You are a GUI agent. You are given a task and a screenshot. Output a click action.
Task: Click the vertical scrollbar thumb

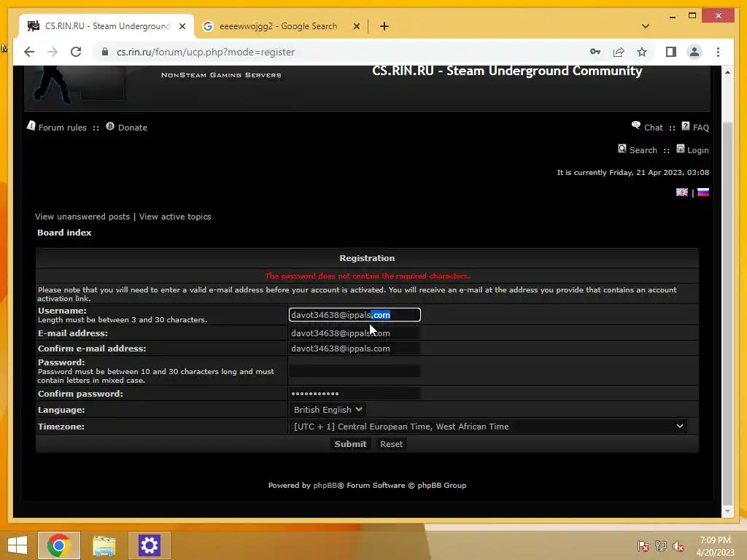pos(727,314)
